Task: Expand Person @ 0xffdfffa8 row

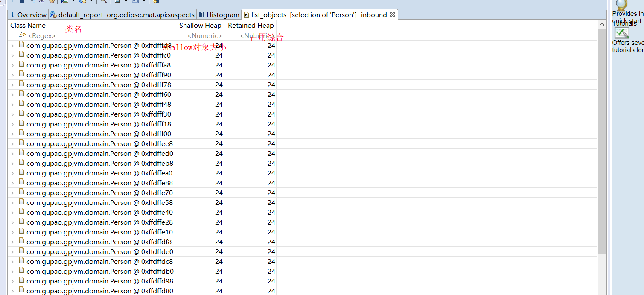Action: pyautogui.click(x=12, y=65)
